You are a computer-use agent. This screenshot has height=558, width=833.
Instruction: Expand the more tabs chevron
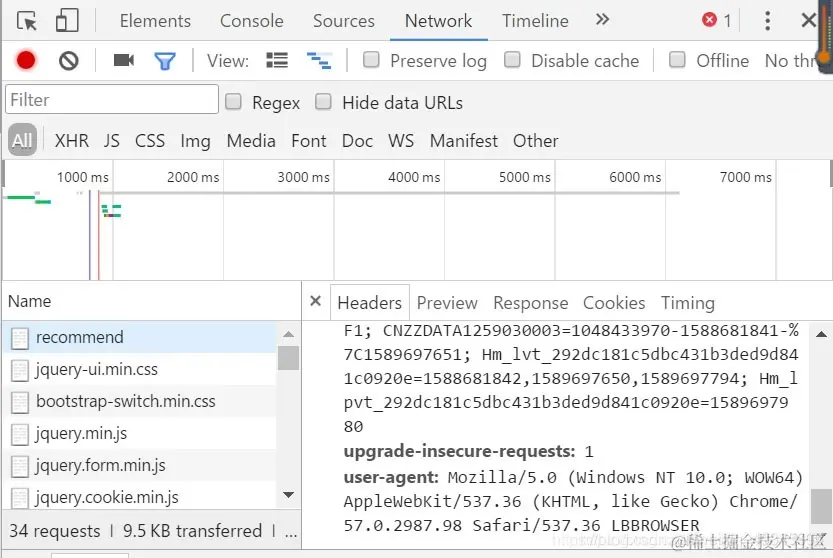click(602, 20)
